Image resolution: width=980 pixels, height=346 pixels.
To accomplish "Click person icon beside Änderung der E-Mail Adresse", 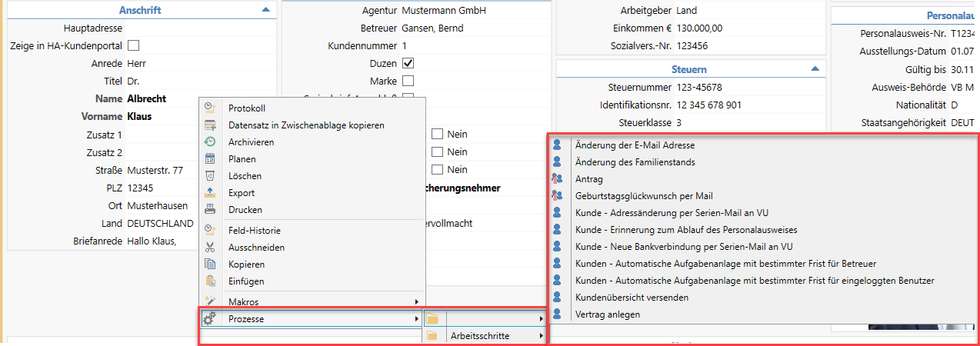I will click(x=557, y=145).
